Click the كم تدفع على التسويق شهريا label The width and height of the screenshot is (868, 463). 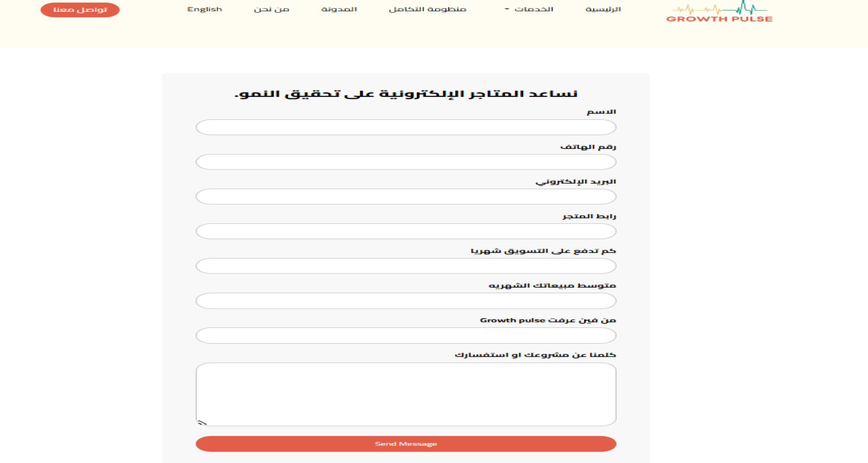point(543,251)
